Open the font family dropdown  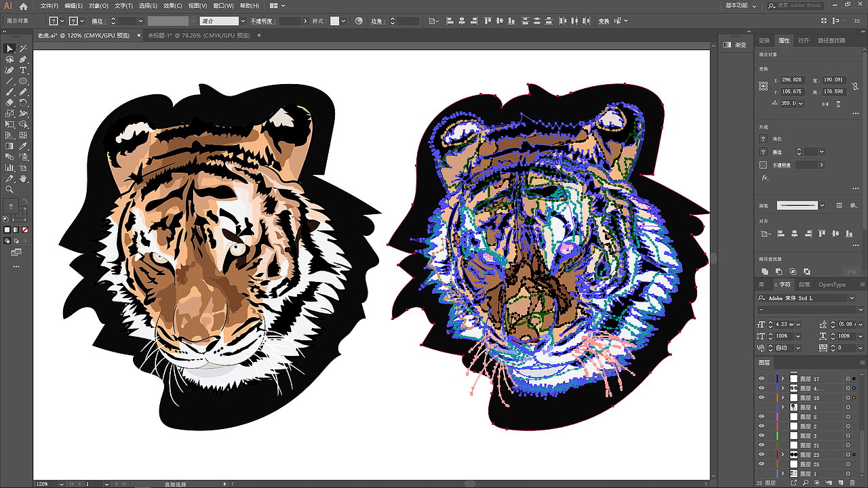(x=852, y=298)
